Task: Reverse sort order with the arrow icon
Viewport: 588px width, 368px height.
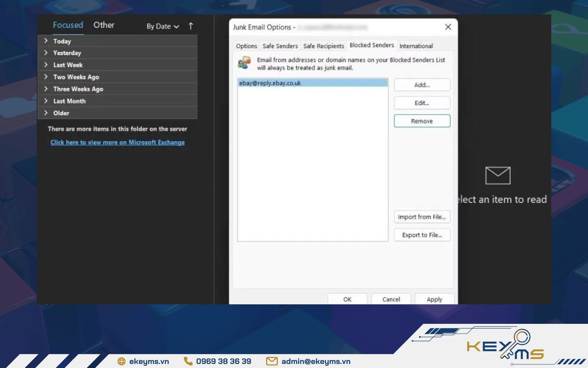Action: pyautogui.click(x=190, y=26)
